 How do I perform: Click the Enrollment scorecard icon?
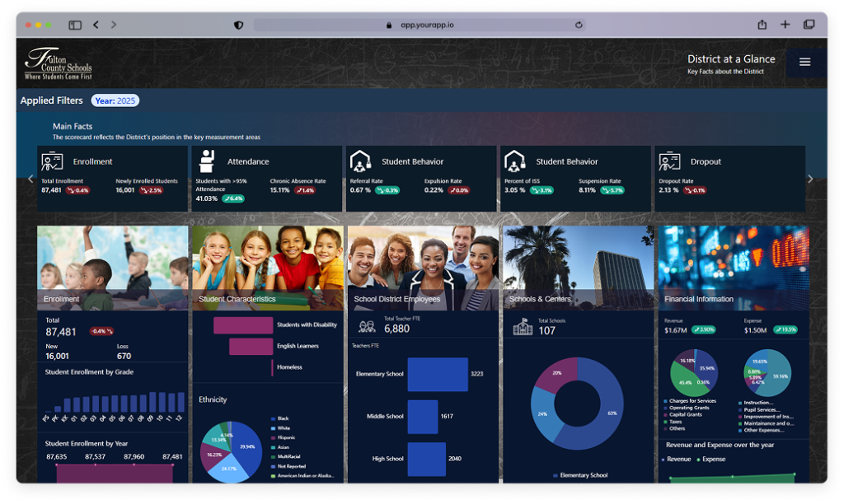(52, 161)
